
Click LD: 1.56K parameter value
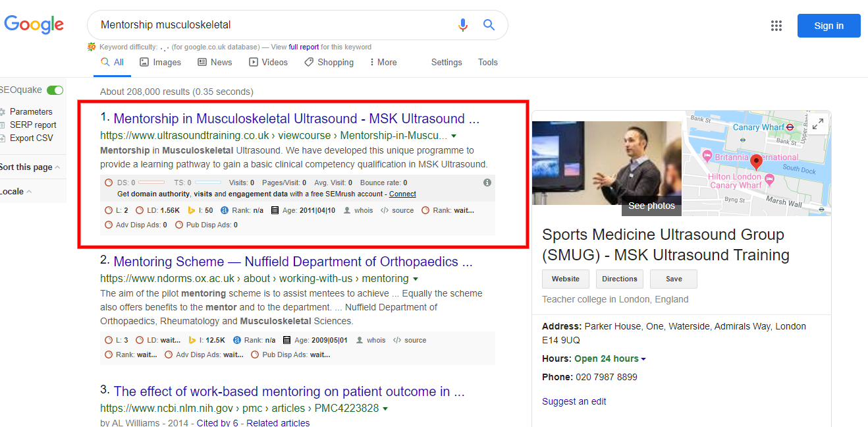(157, 210)
